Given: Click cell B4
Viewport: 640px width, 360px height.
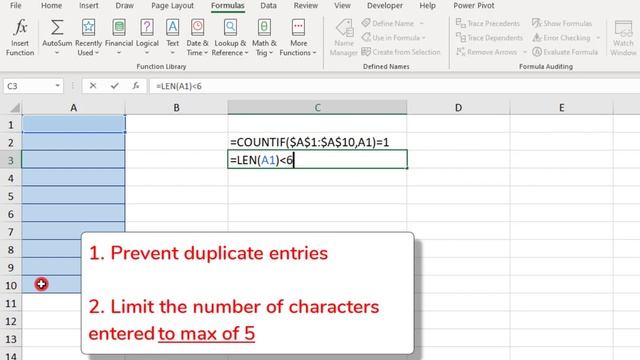Looking at the screenshot, I should click(176, 178).
